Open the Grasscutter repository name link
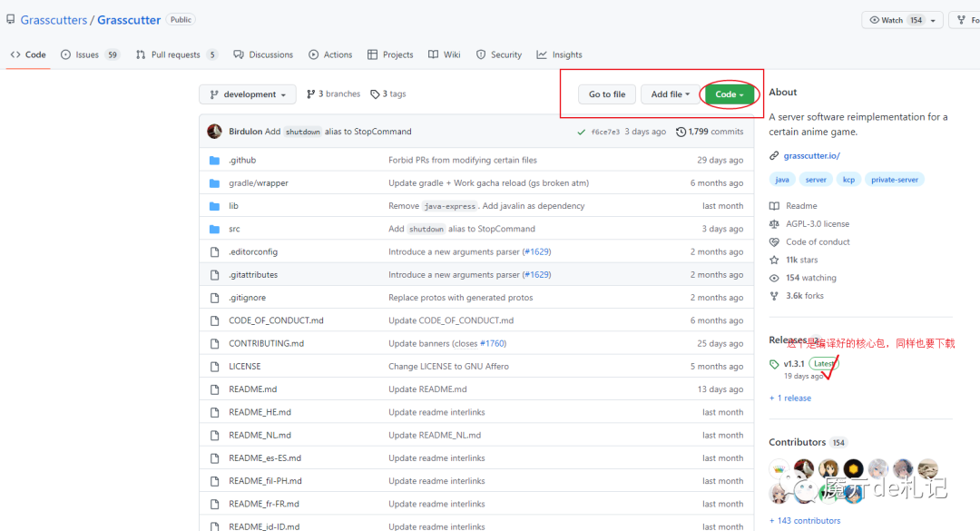Screen dimensions: 980x531 point(129,20)
